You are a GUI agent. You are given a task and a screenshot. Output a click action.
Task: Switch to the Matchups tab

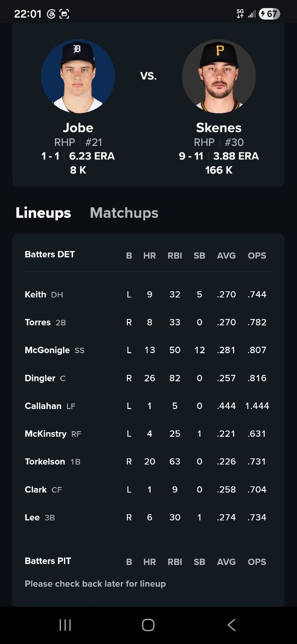click(x=124, y=213)
